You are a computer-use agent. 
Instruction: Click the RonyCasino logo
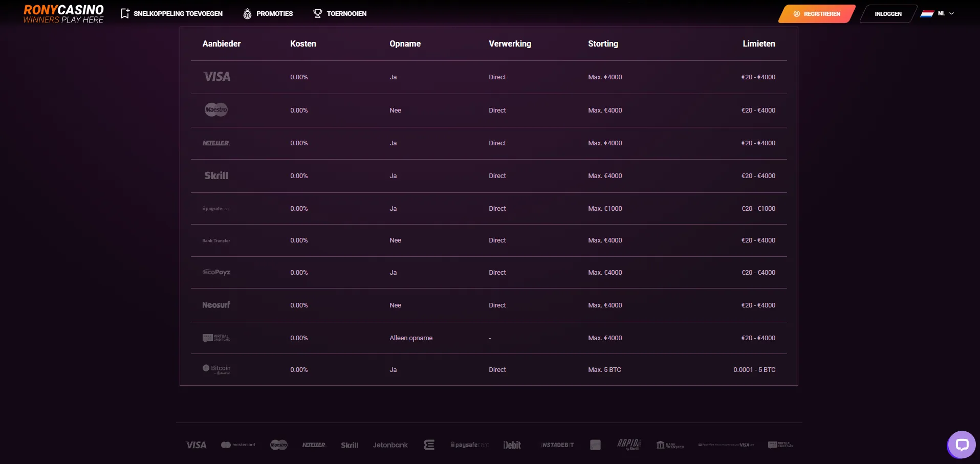click(x=63, y=14)
